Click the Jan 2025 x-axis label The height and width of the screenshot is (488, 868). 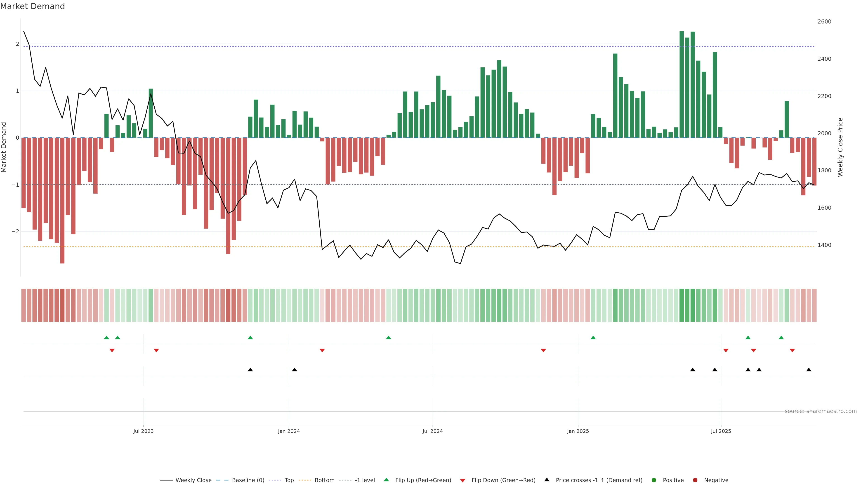pyautogui.click(x=578, y=431)
